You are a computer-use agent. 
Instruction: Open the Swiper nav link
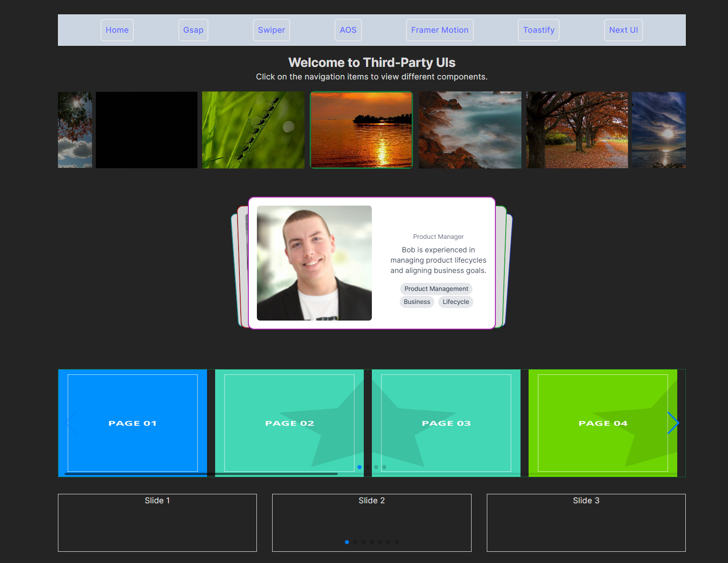pos(271,30)
